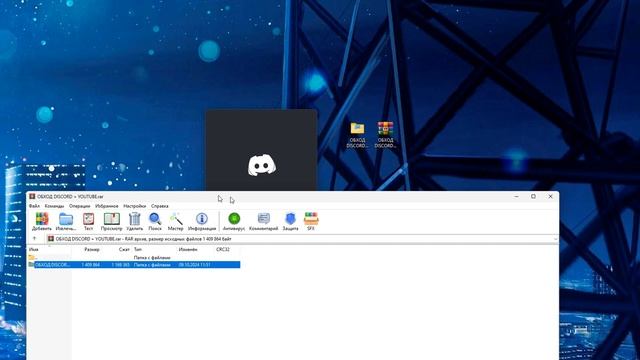The height and width of the screenshot is (360, 640).
Task: Click the Добавить (Add) toolbar icon
Action: click(x=42, y=222)
